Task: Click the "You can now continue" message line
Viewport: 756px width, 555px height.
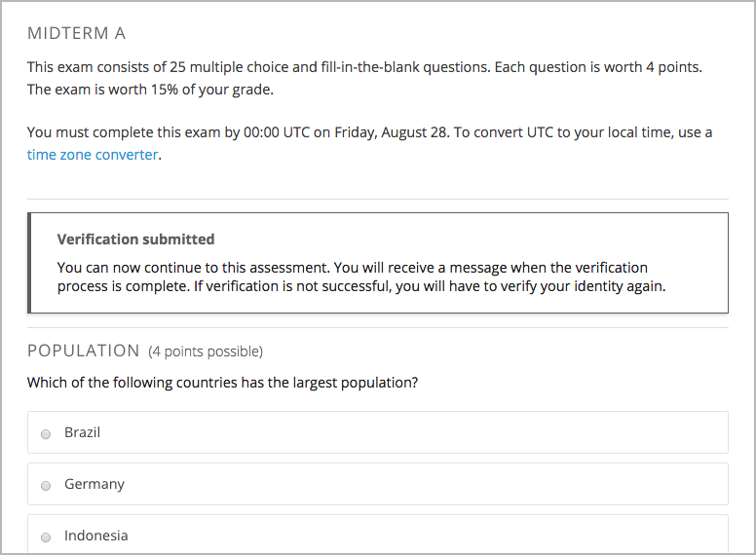Action: 352,268
